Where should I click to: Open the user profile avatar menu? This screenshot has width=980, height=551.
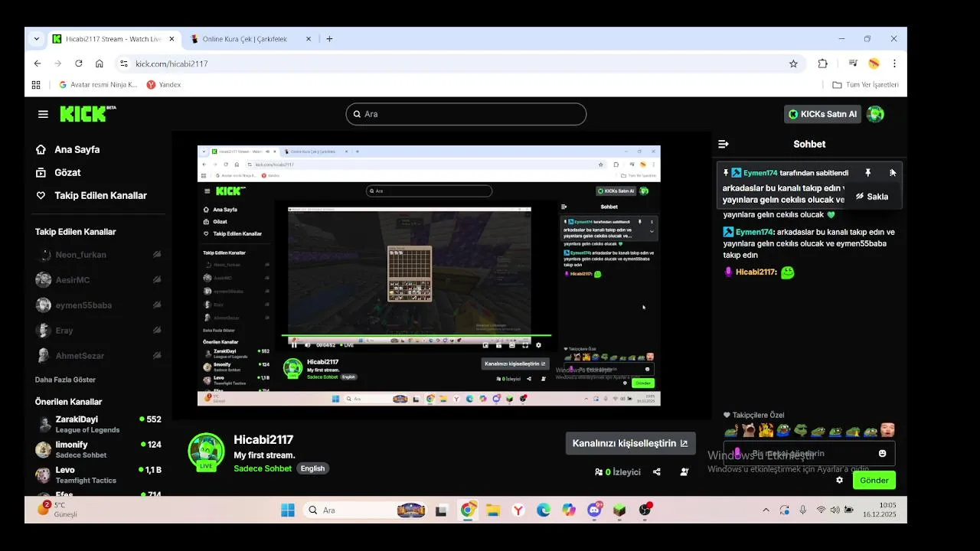(875, 114)
